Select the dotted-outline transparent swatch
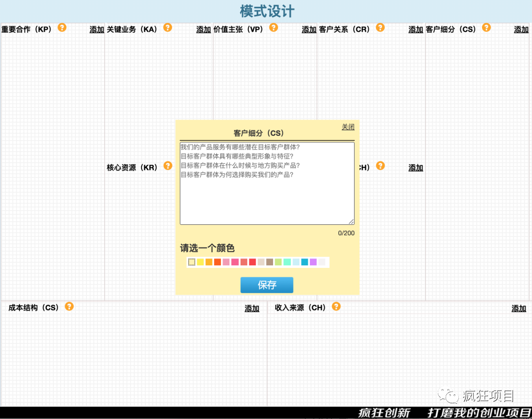The width and height of the screenshot is (532, 419). [x=192, y=262]
